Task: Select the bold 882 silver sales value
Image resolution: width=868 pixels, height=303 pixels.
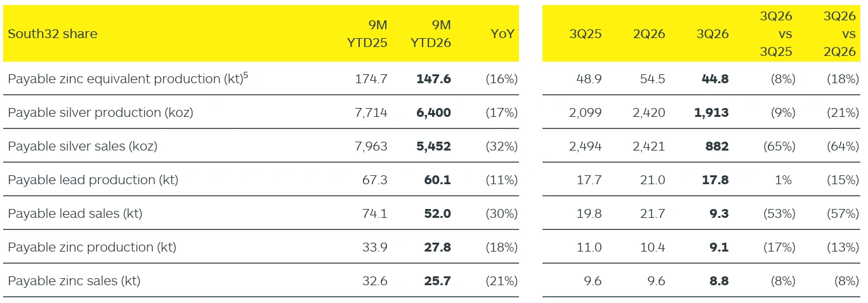Action: tap(717, 146)
